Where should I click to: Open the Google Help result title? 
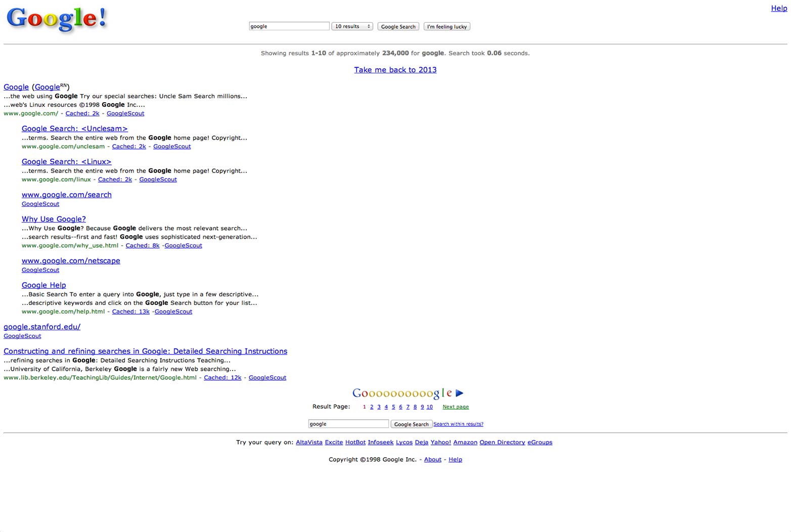coord(43,285)
